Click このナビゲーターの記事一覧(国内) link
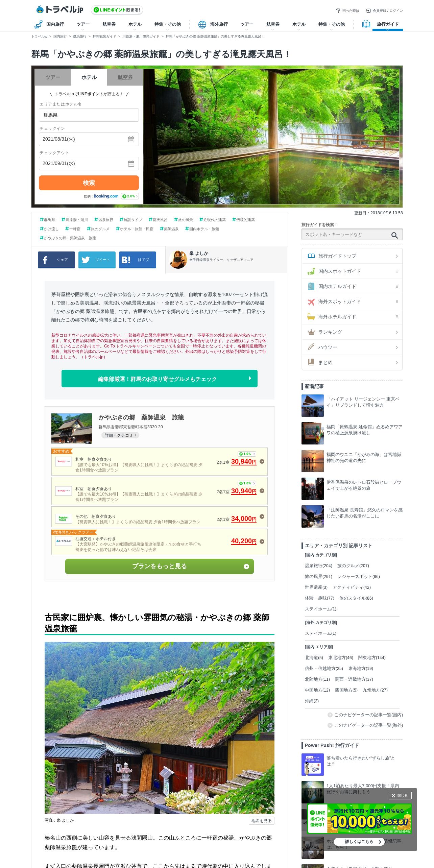Image resolution: width=434 pixels, height=868 pixels. [368, 715]
